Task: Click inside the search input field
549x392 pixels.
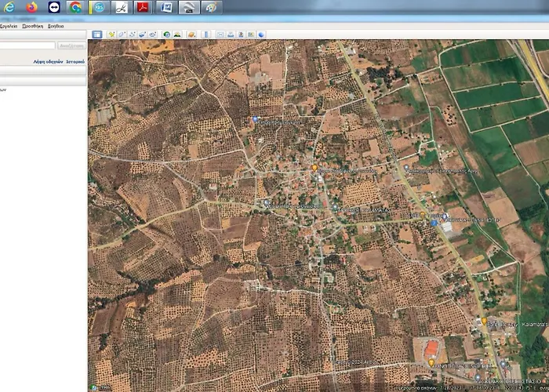Action: coord(27,45)
